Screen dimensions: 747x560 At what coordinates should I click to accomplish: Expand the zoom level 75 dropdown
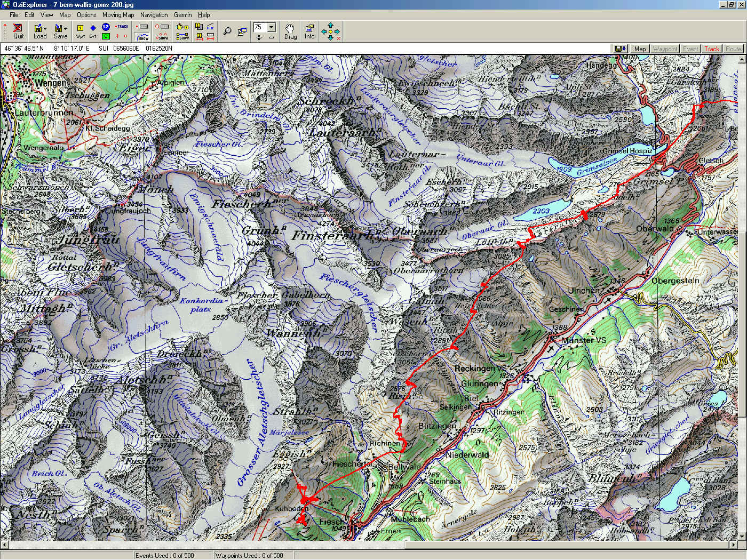(x=271, y=27)
